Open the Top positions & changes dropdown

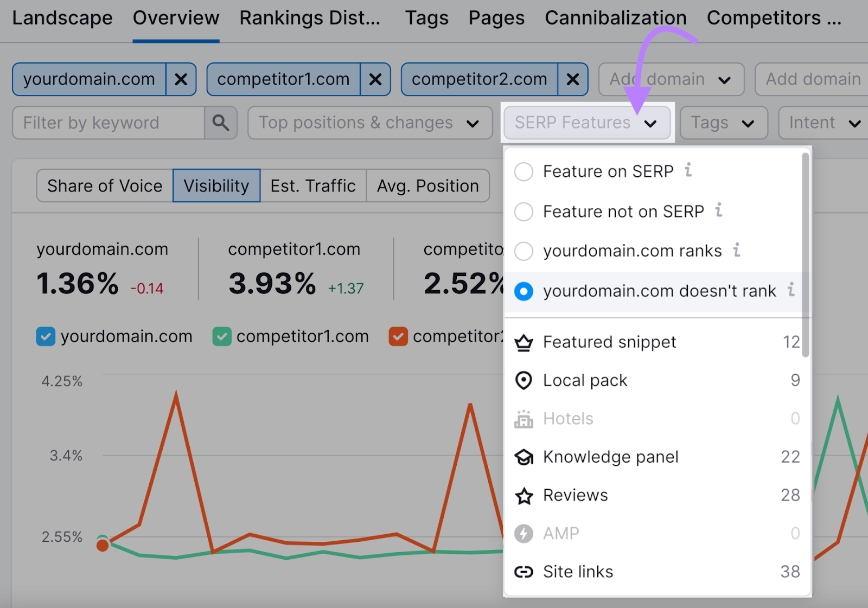369,123
